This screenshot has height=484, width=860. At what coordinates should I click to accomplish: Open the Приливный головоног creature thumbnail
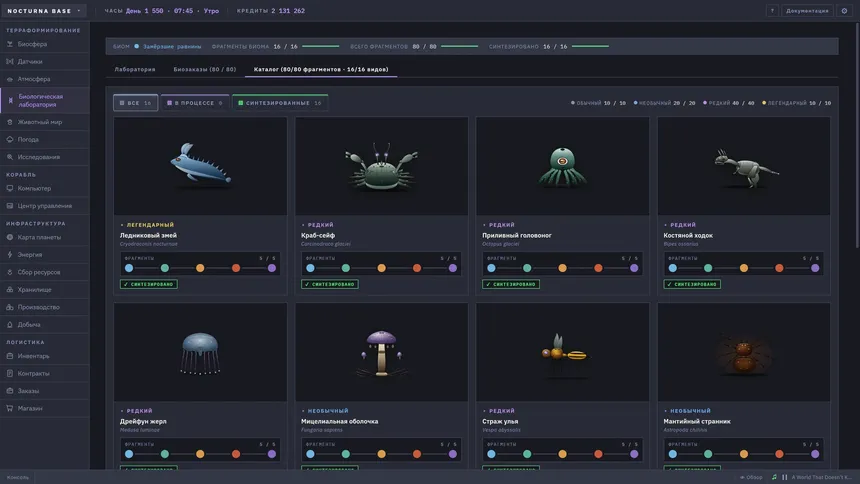(563, 166)
